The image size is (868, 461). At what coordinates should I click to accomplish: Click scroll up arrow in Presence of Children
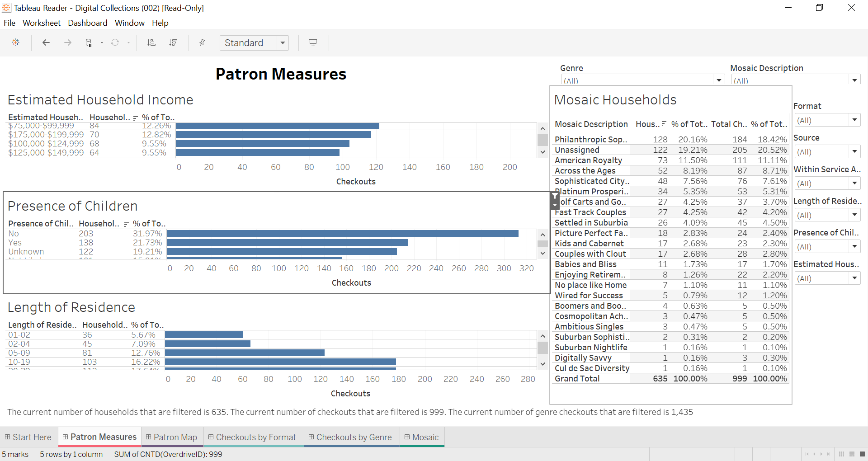pos(543,235)
